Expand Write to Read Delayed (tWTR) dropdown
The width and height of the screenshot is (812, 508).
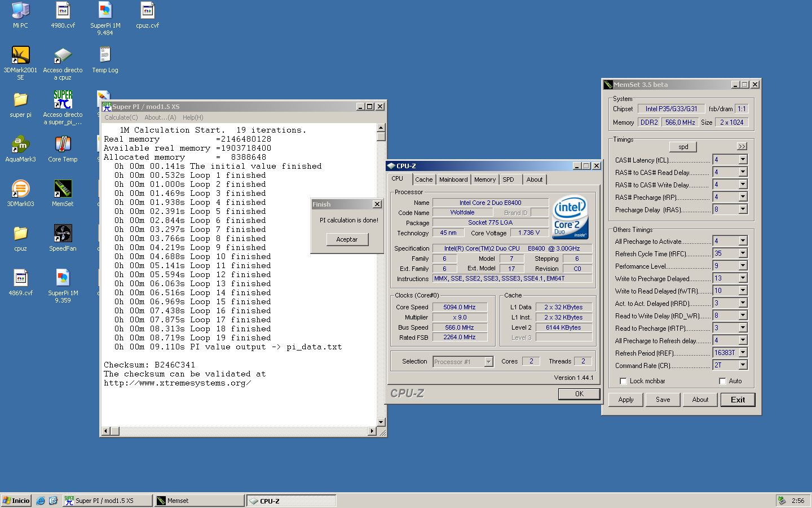(743, 291)
